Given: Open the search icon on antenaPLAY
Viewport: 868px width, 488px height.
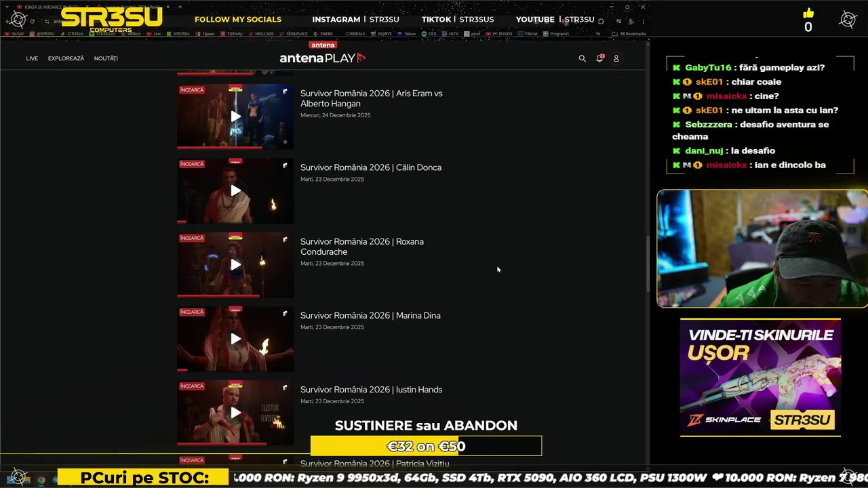Looking at the screenshot, I should 582,58.
